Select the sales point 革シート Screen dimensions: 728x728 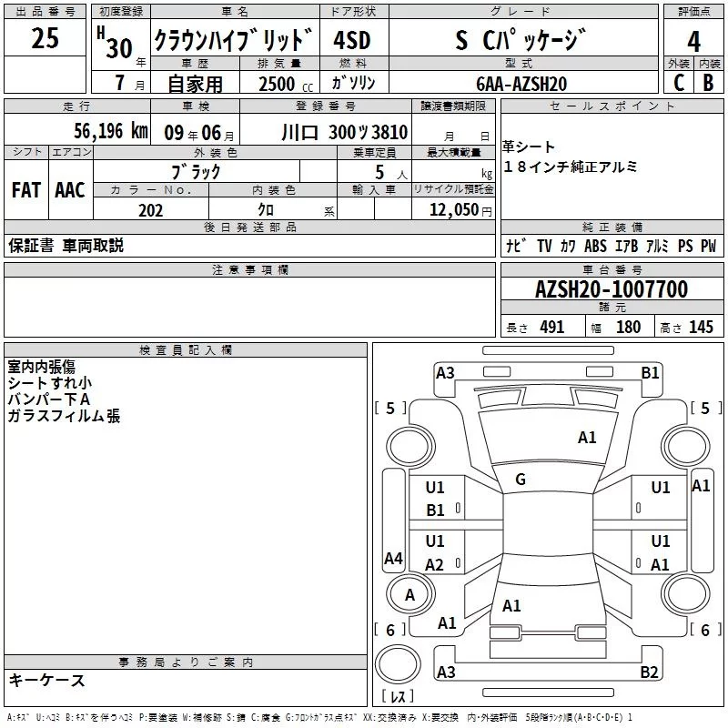(529, 147)
